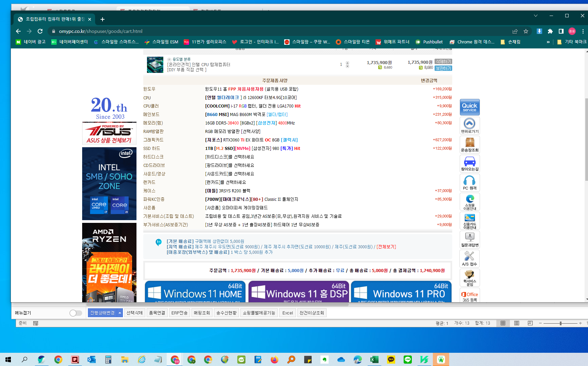This screenshot has width=588, height=366.
Task: Open KakaoTalk from the taskbar
Action: tap(391, 360)
